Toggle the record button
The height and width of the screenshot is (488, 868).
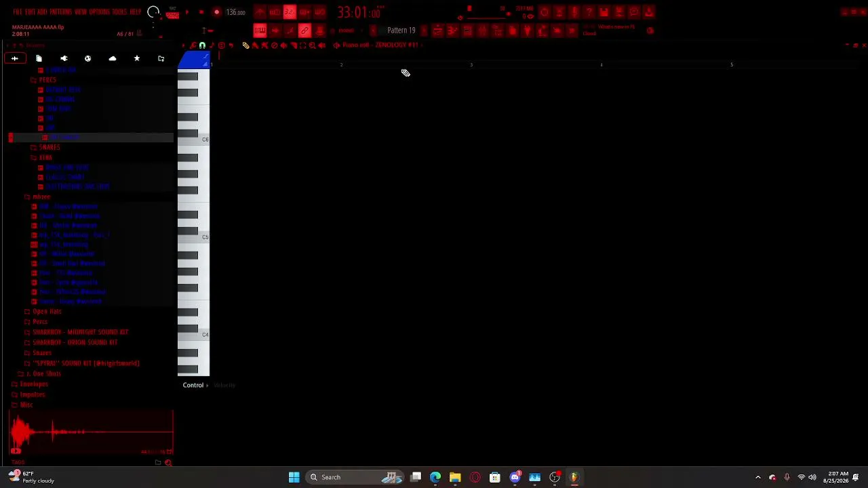click(216, 12)
